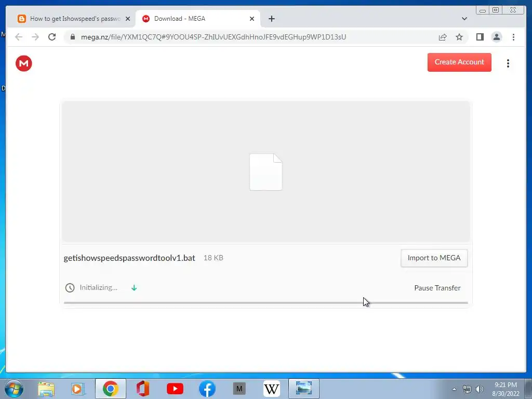This screenshot has width=532, height=399.
Task: Click the network tray icon
Action: pos(467,389)
